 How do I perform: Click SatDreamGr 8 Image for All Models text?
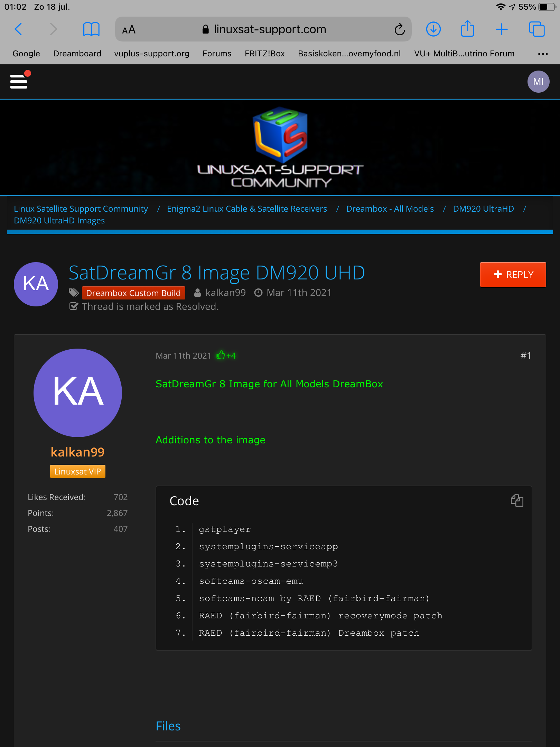click(269, 384)
